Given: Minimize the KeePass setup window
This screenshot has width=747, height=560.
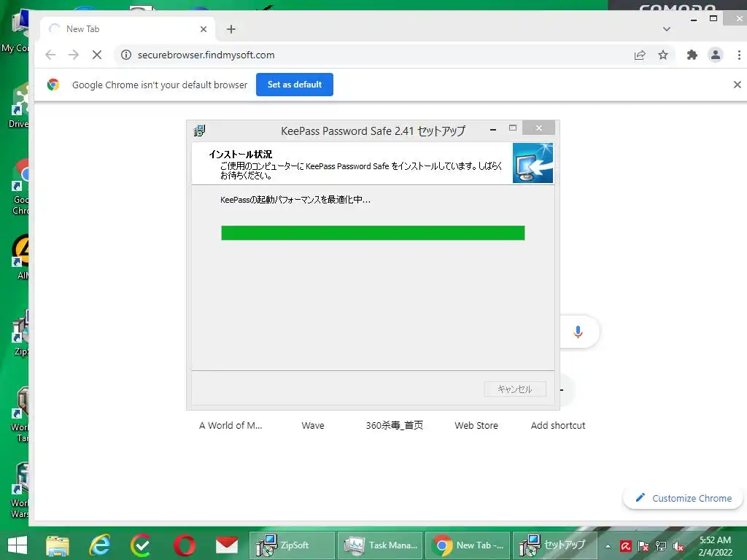Looking at the screenshot, I should tap(493, 129).
